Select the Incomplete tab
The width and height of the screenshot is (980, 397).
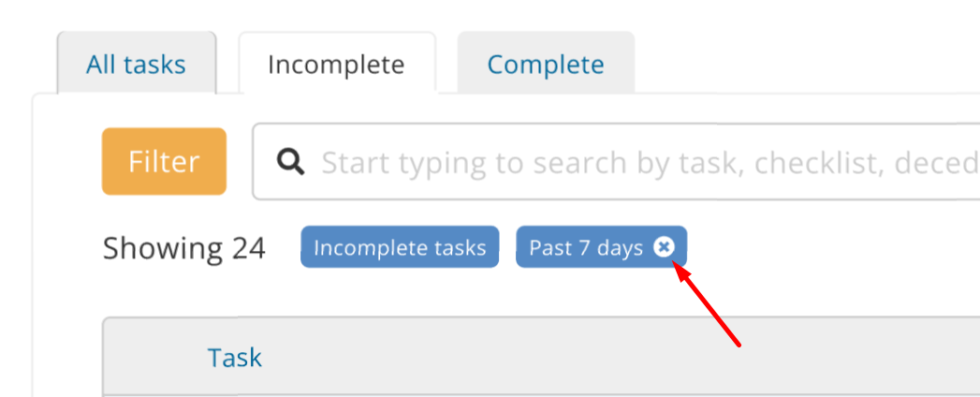(336, 65)
